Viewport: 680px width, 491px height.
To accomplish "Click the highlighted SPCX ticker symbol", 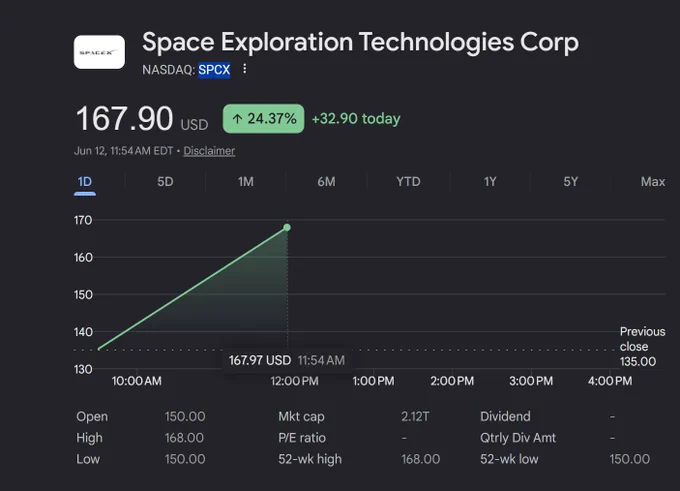I will [x=214, y=69].
